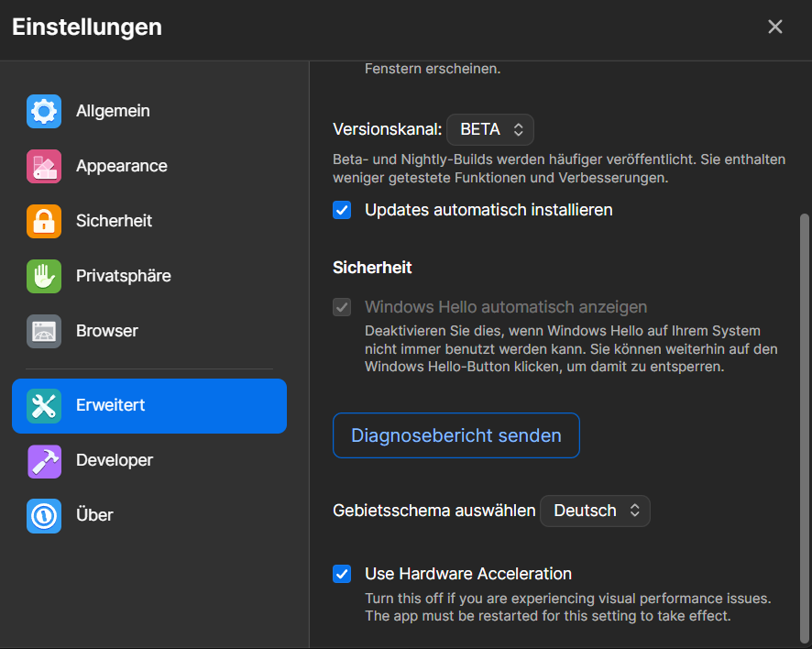Click the orange Sicherheit padlock icon
This screenshot has height=649, width=812.
click(44, 221)
